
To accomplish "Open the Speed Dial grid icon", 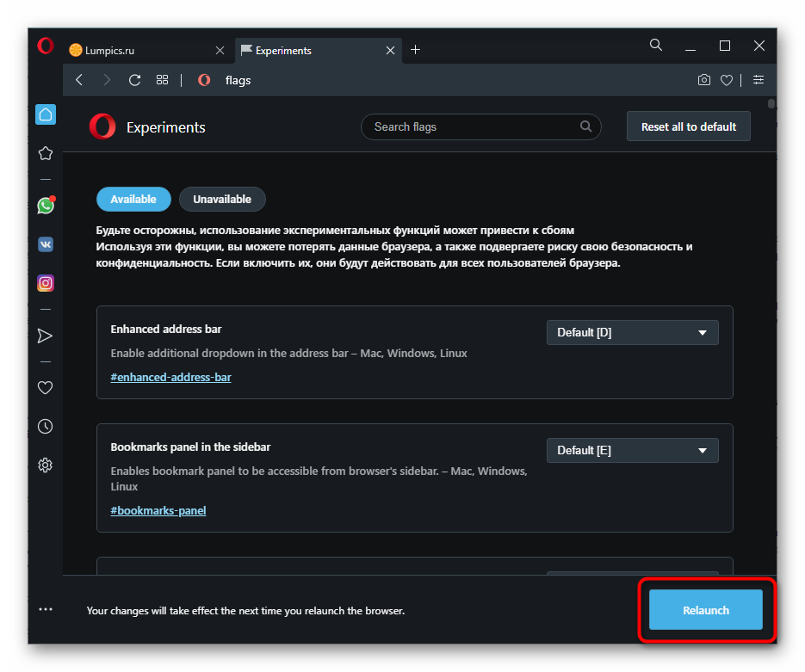I will 162,80.
